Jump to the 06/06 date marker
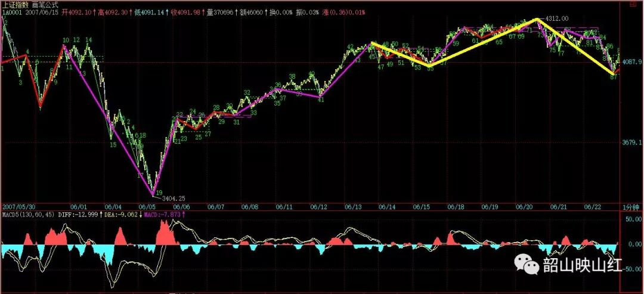Viewport: 644px width, 294px height. point(181,206)
